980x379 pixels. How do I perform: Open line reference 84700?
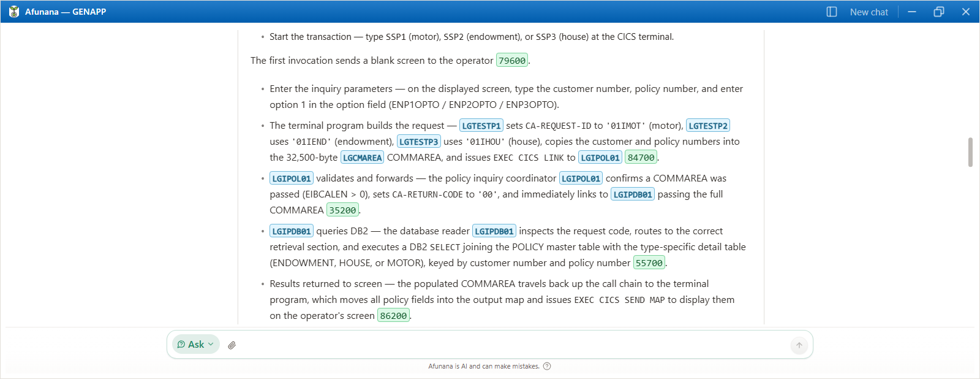tap(641, 158)
